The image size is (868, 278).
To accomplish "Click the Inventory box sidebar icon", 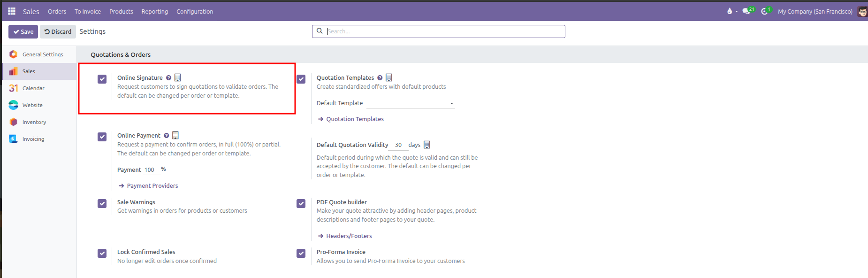I will click(14, 122).
